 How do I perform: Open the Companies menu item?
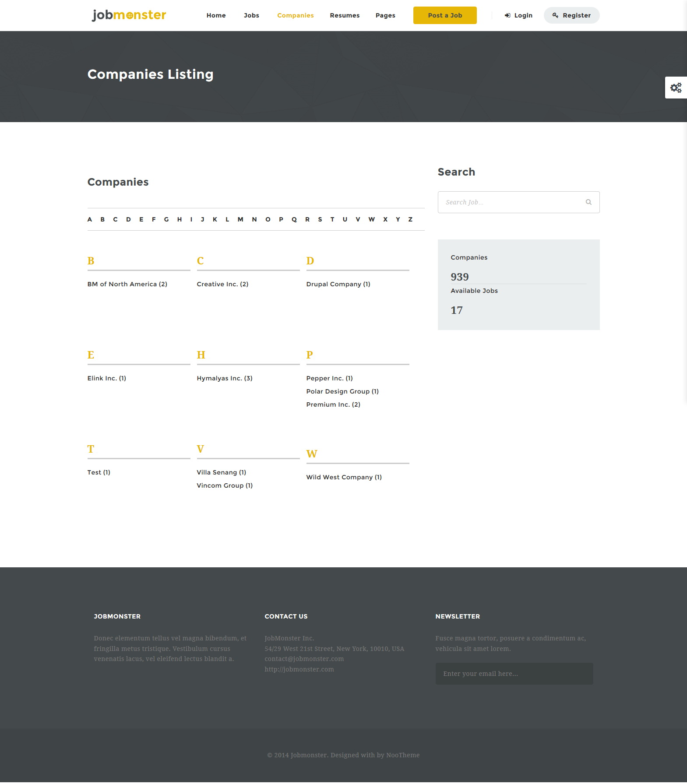point(296,15)
